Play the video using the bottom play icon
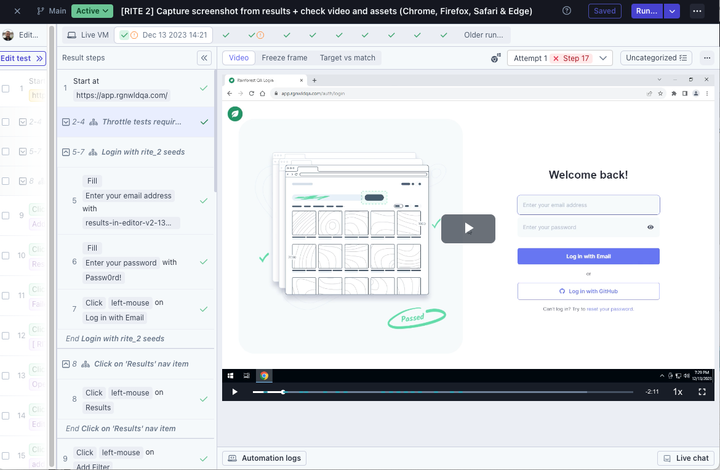 [235, 392]
